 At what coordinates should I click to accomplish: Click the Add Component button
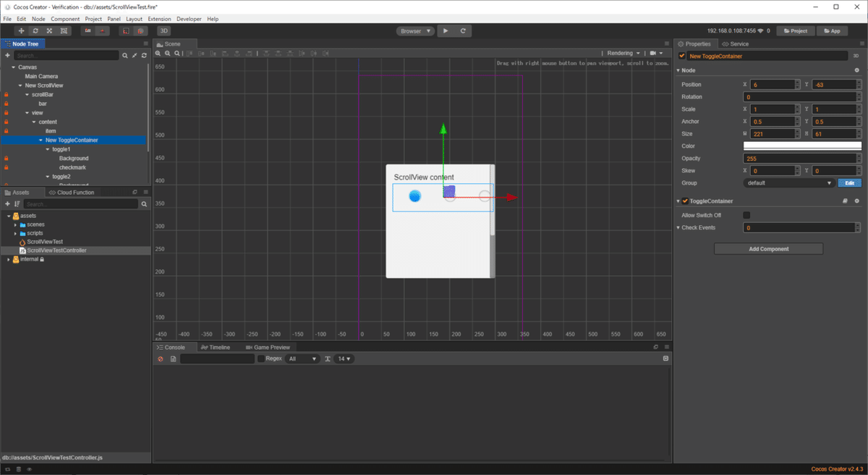click(768, 249)
